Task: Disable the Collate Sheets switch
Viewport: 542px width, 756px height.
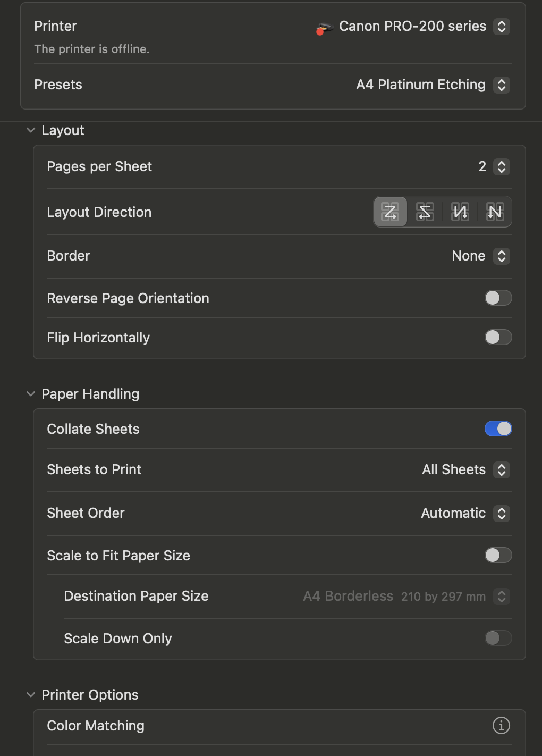Action: coord(498,429)
